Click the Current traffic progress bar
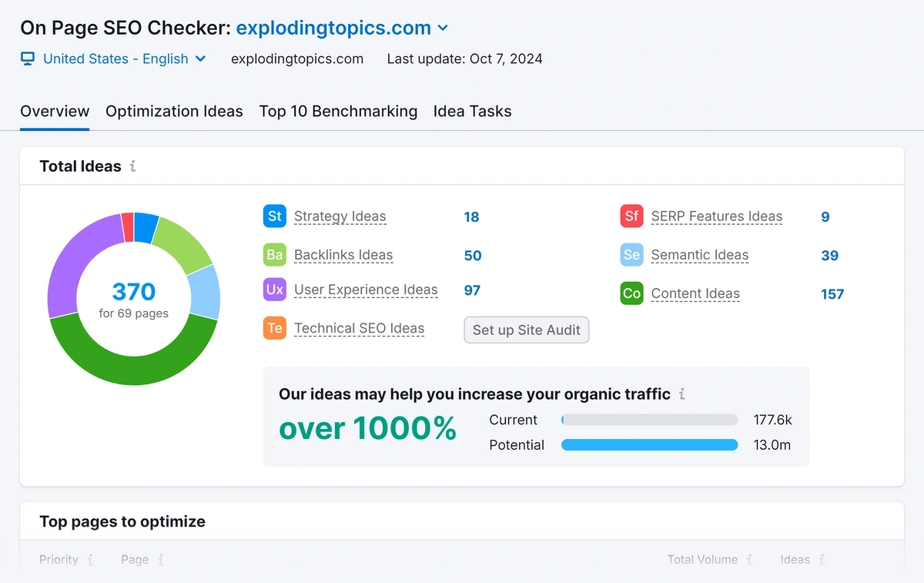This screenshot has height=583, width=924. coord(650,420)
